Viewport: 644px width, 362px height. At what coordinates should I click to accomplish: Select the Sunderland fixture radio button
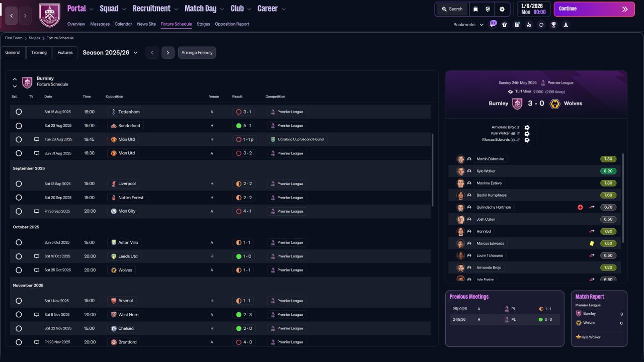[19, 126]
